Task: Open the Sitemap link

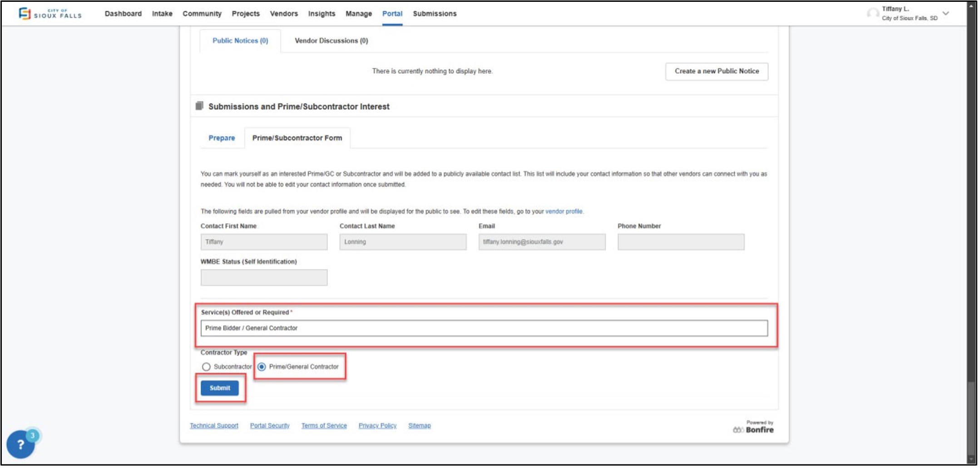Action: [x=420, y=426]
